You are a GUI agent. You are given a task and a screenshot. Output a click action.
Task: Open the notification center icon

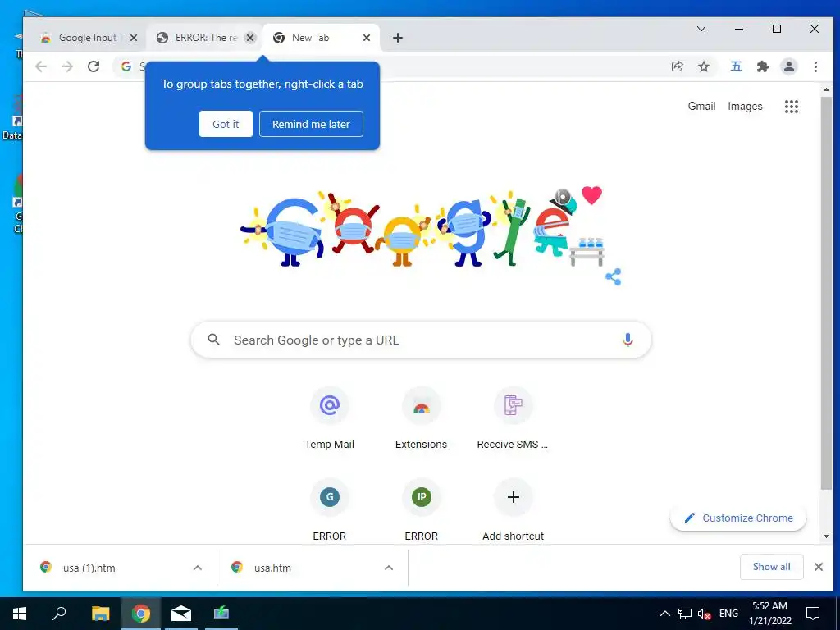[813, 614]
